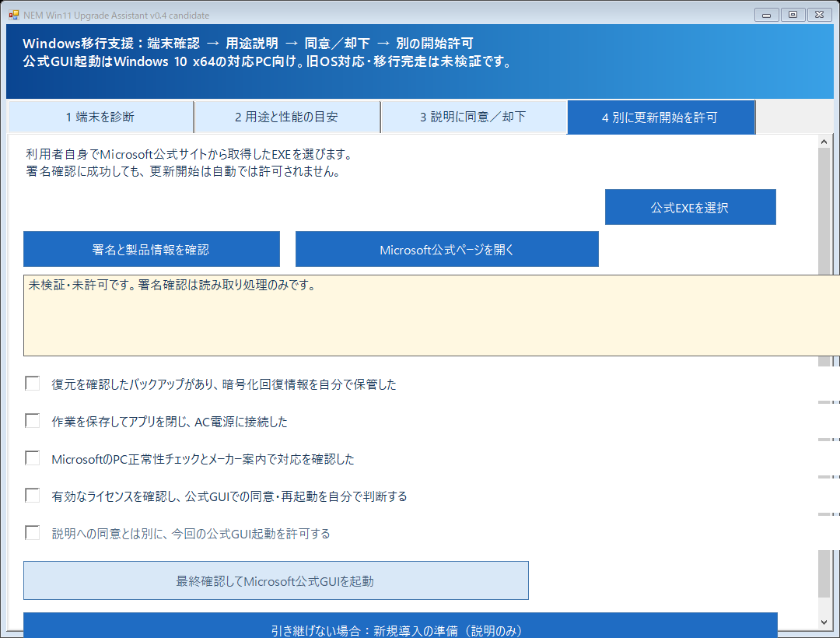Screen dimensions: 840x638
Task: Click the scrollbar down arrow
Action: click(824, 622)
